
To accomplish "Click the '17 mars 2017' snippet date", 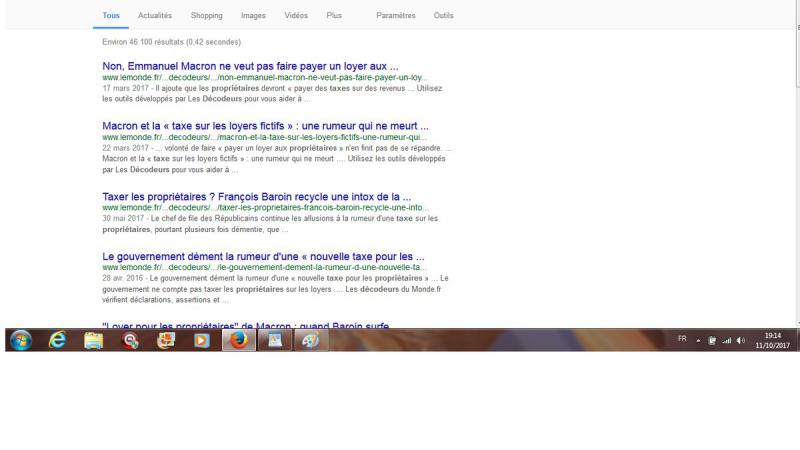I will (x=126, y=88).
